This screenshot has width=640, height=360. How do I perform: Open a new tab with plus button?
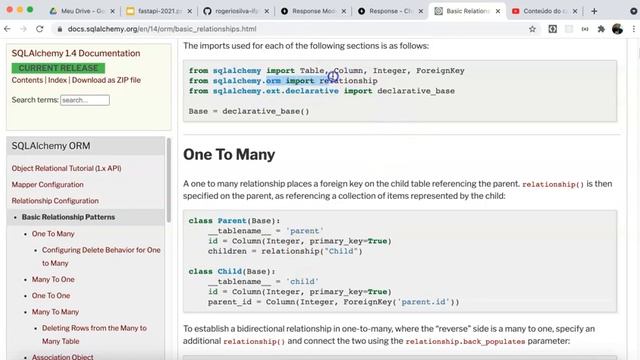(594, 11)
